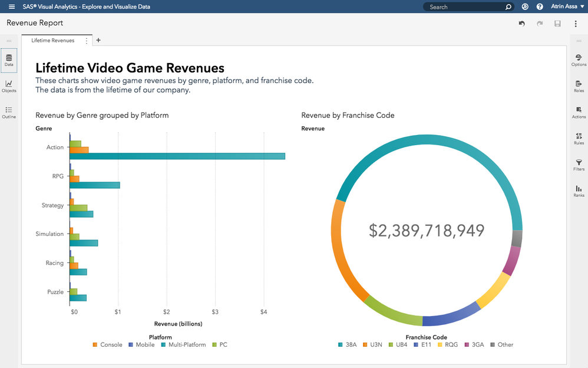Open the Roles panel
Viewport: 588px width, 368px height.
coord(579,86)
